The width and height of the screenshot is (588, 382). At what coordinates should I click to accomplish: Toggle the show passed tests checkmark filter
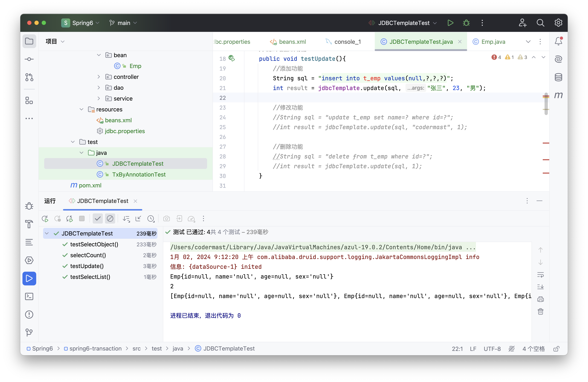[98, 219]
